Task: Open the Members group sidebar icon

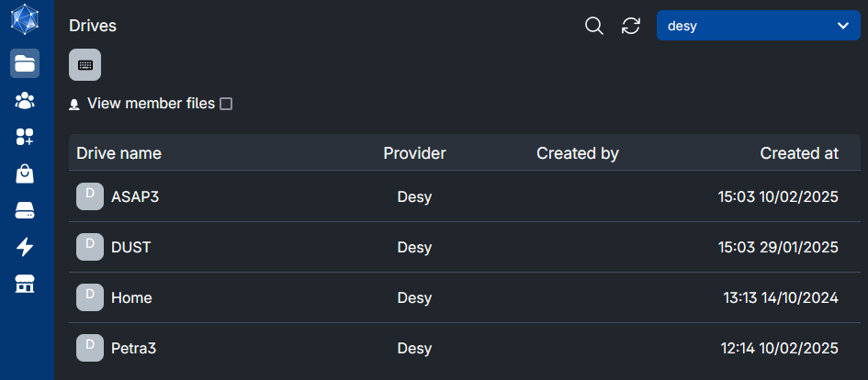Action: click(25, 100)
